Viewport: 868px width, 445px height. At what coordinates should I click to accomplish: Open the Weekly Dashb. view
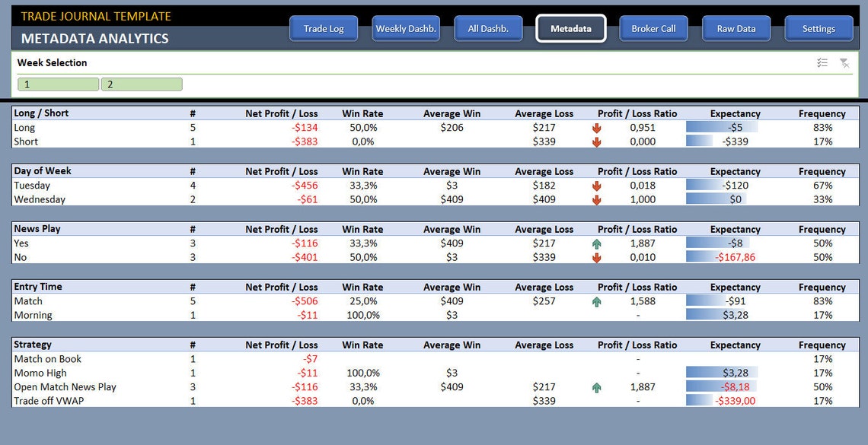pos(406,28)
